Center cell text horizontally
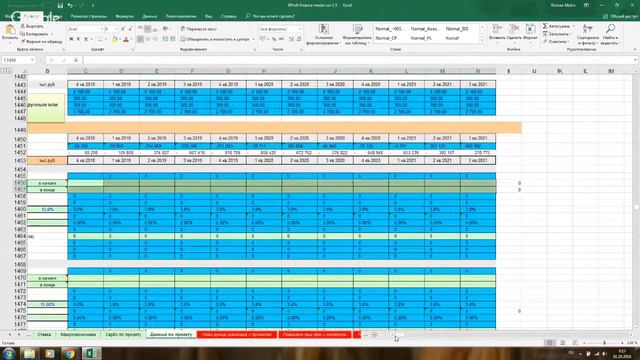Viewport: 640px width, 360px height. pos(148,39)
